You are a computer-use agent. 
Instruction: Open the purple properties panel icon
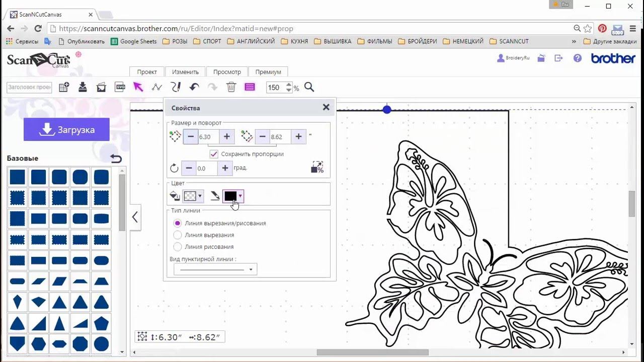point(250,87)
